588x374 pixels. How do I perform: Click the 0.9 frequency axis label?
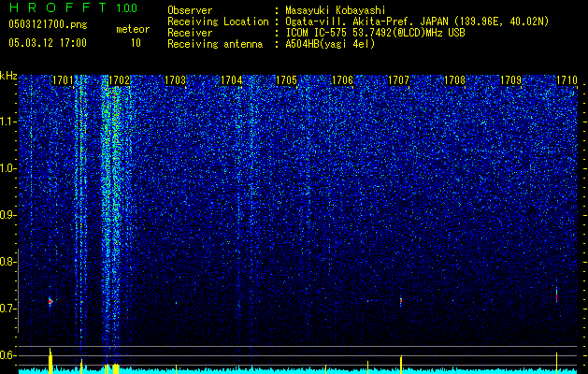[x=7, y=215]
